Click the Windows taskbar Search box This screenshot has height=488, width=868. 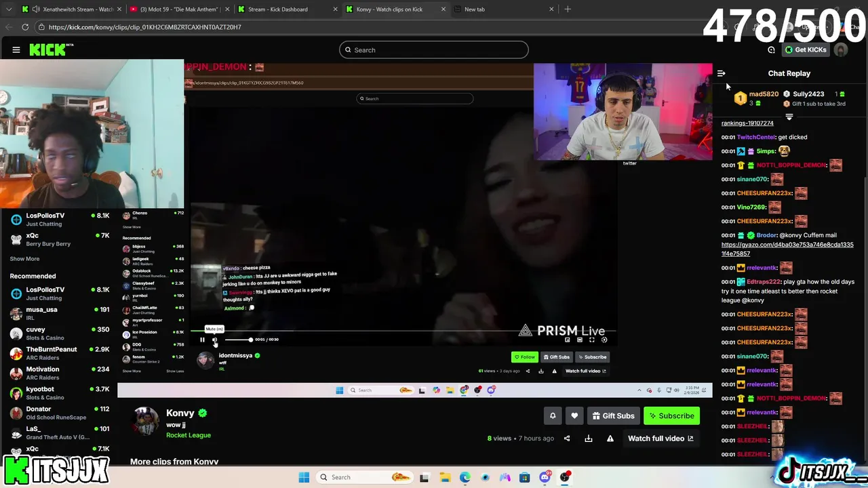point(365,477)
